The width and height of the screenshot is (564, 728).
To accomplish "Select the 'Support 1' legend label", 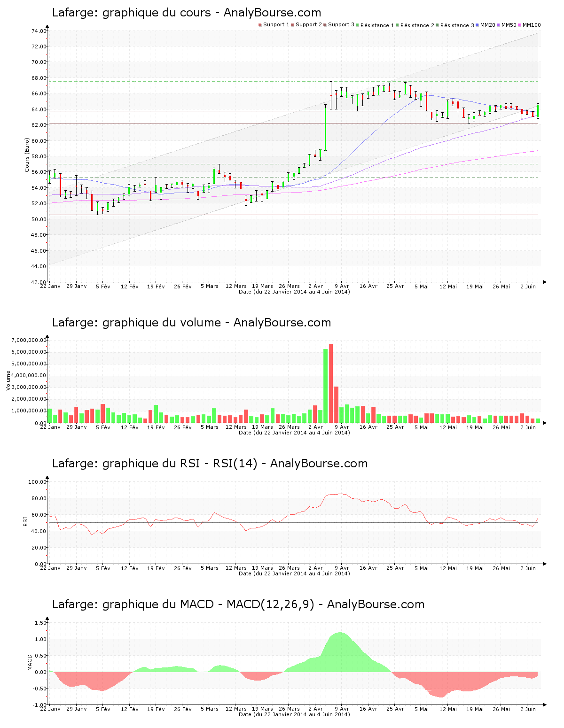I will (276, 24).
